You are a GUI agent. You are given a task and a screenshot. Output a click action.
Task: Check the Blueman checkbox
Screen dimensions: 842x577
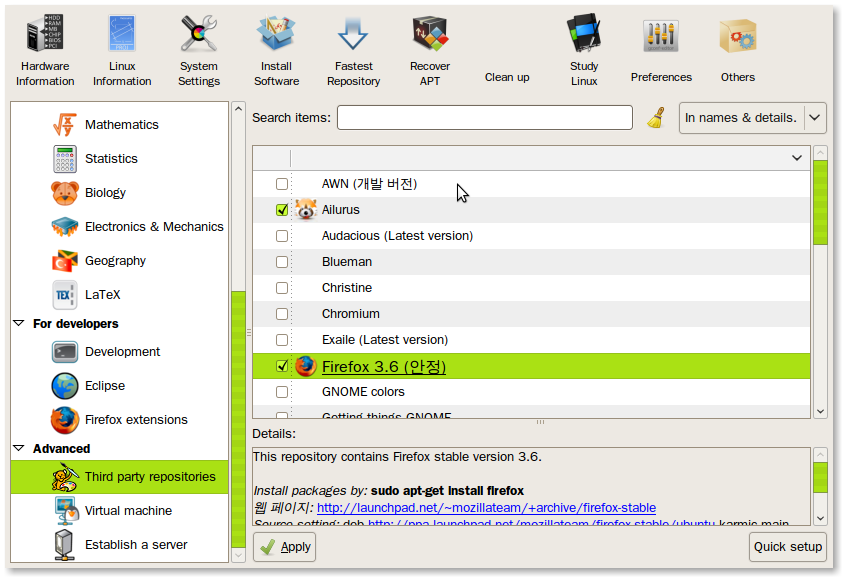pos(281,262)
